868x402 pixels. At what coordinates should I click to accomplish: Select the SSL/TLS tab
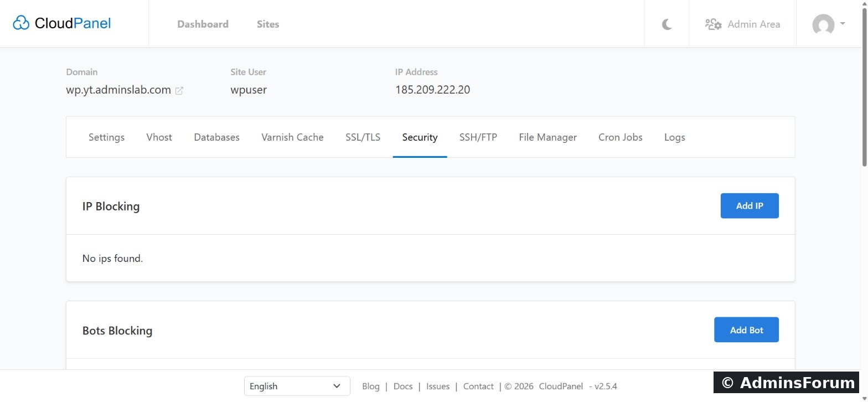363,137
